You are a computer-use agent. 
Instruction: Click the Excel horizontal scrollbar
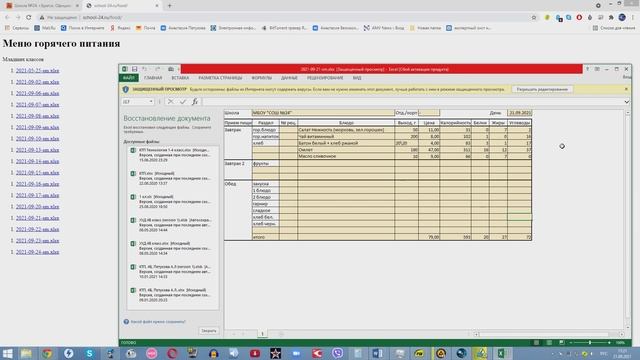coord(549,334)
